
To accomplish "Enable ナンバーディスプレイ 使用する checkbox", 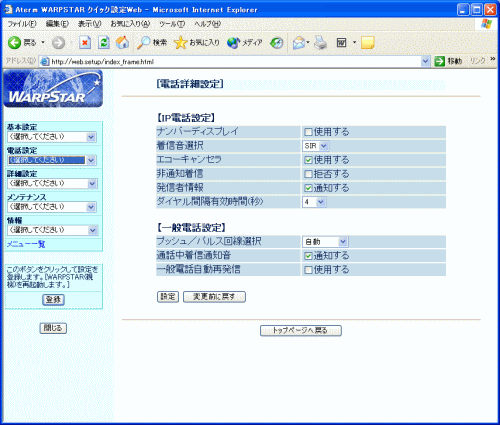I will point(308,132).
